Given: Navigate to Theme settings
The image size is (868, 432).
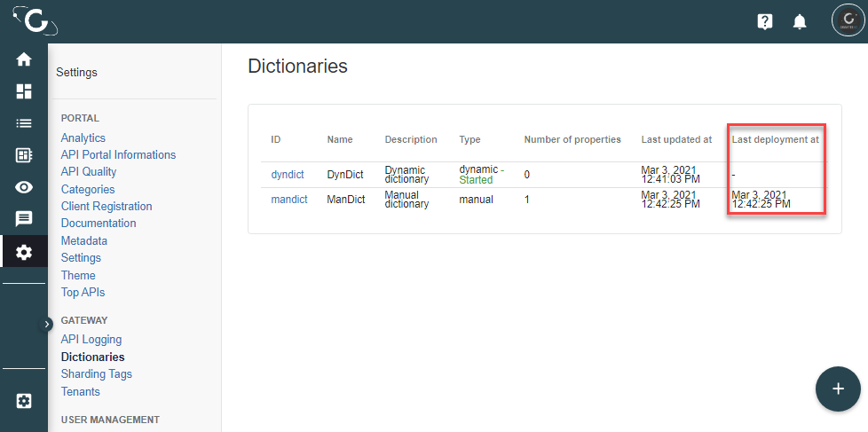Looking at the screenshot, I should [x=78, y=275].
